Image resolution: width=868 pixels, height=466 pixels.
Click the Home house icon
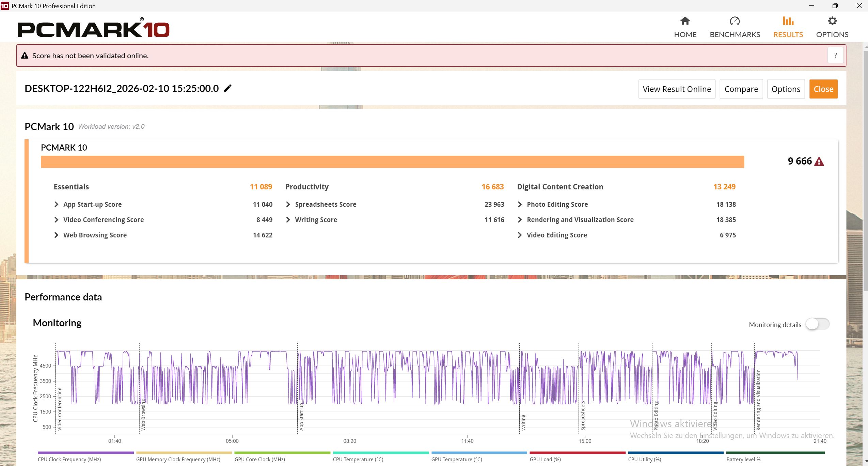[x=685, y=21]
